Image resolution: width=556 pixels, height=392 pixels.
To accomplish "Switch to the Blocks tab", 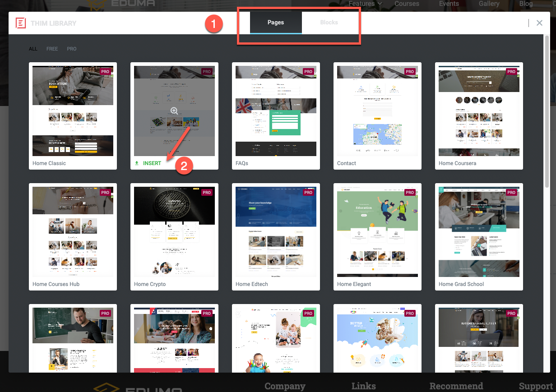I will (x=329, y=23).
